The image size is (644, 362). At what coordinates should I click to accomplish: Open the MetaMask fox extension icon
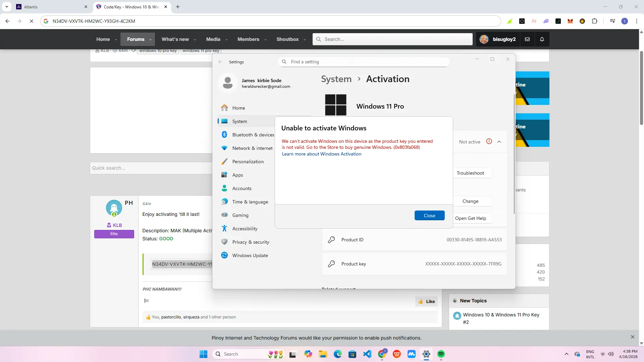(x=570, y=21)
